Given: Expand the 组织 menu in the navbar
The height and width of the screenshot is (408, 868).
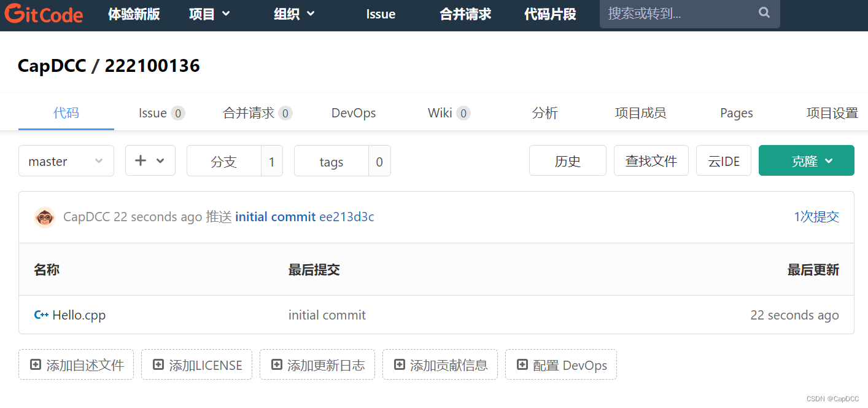Looking at the screenshot, I should (x=295, y=14).
